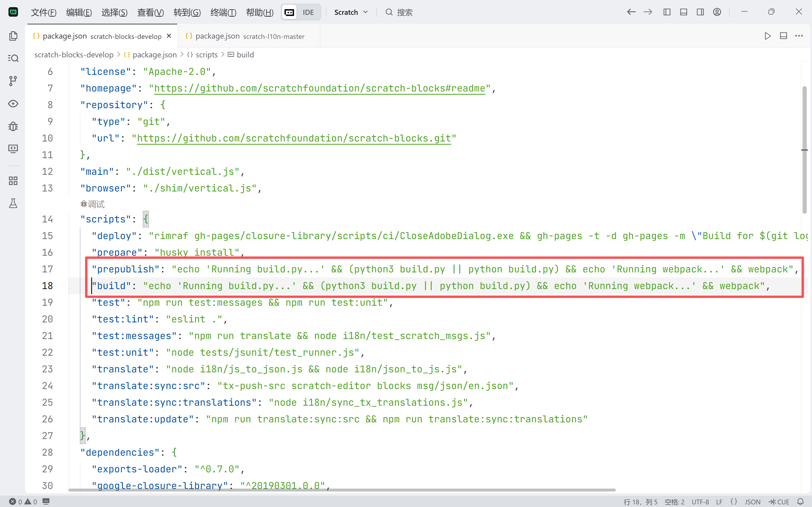
Task: Open the Scratch workspace dropdown
Action: click(x=351, y=12)
